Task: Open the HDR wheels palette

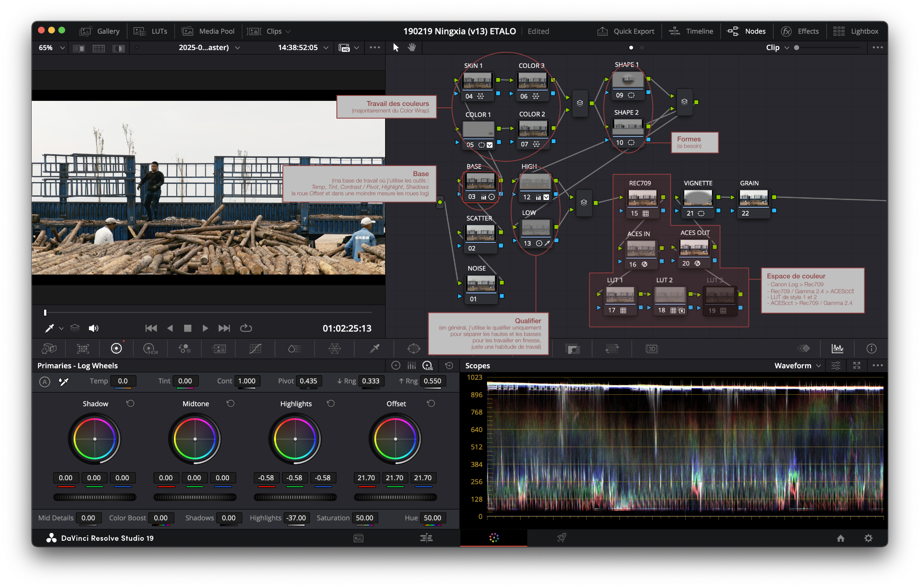Action: pos(151,349)
